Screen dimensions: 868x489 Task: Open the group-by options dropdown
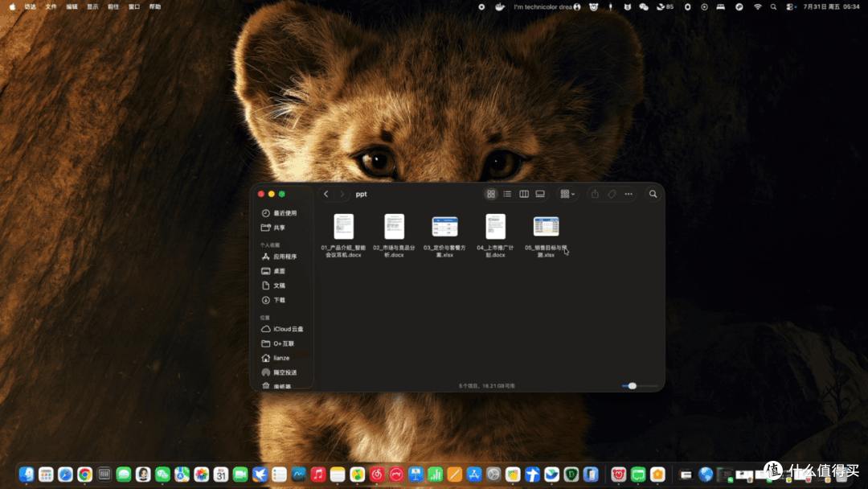pyautogui.click(x=567, y=194)
